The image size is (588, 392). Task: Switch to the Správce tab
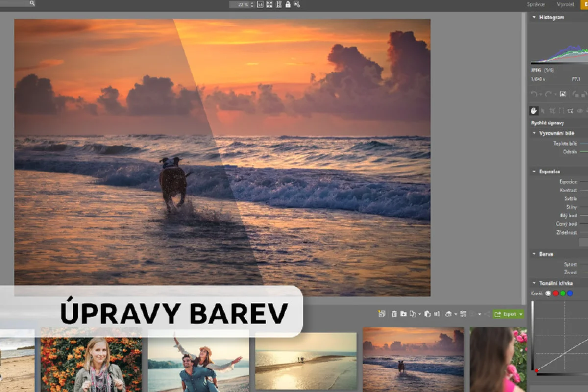536,4
